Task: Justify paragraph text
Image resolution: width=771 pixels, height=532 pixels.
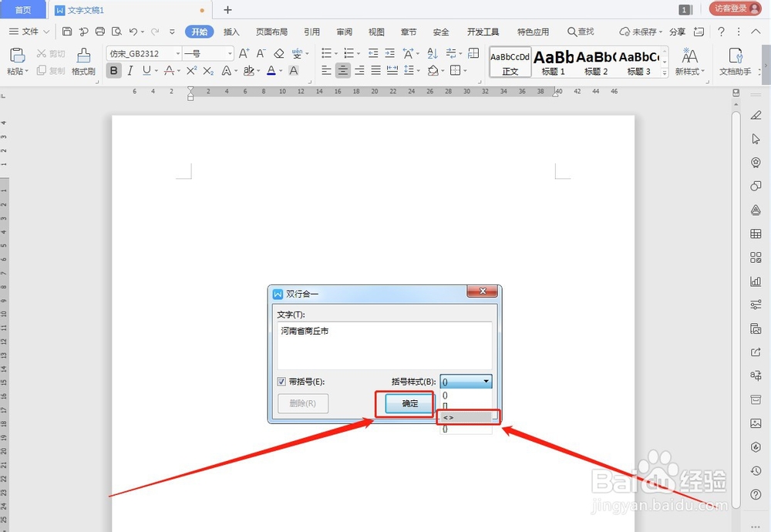Action: [375, 71]
